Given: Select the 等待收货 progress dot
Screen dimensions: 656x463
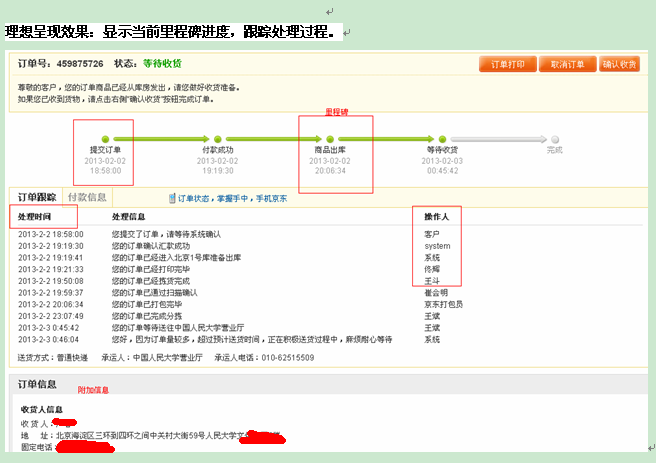Looking at the screenshot, I should (x=442, y=139).
